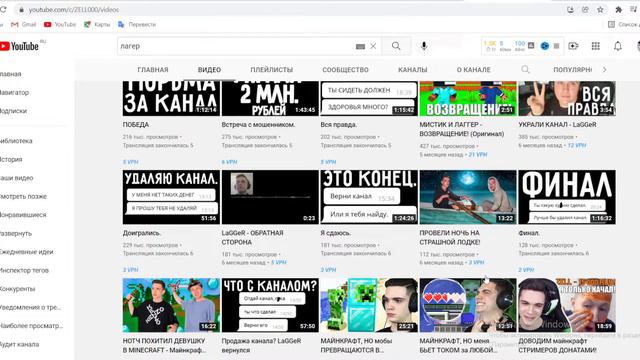Image resolution: width=640 pixels, height=360 pixels.
Task: Open Ваши видео in the sidebar
Action: click(x=17, y=178)
